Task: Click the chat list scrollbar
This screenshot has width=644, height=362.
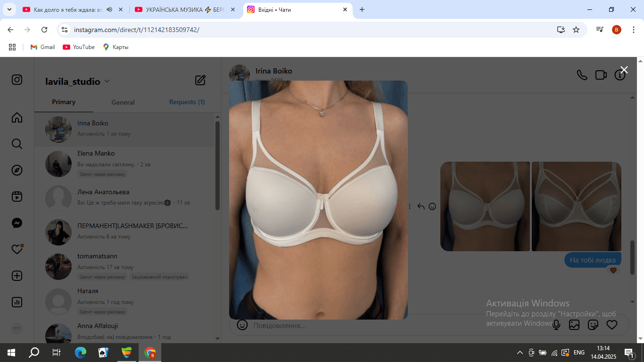Action: coord(217,165)
